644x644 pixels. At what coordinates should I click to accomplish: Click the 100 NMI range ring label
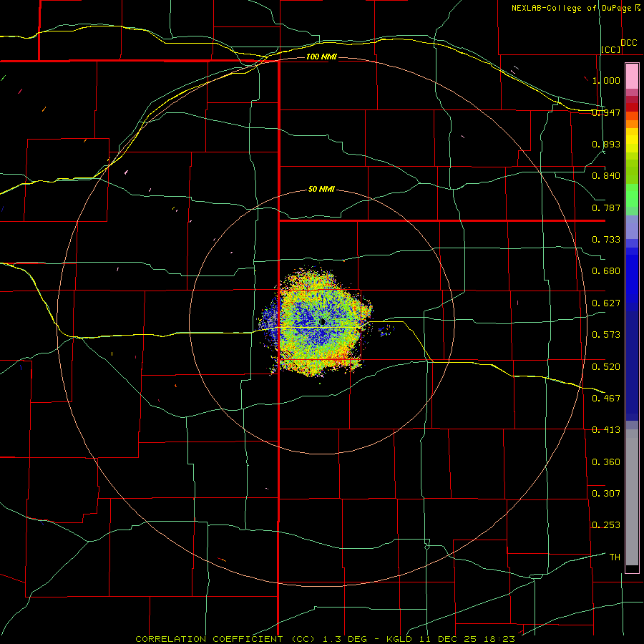coord(321,57)
